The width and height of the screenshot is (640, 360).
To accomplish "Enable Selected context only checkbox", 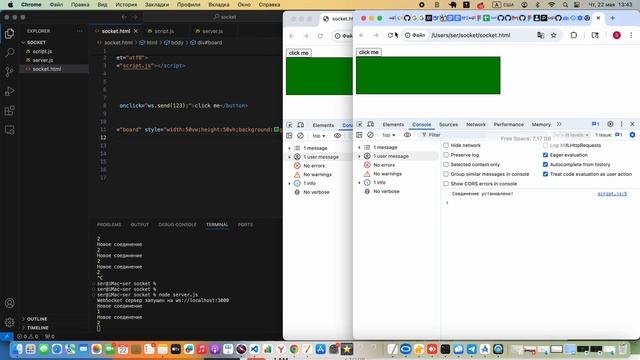I will pyautogui.click(x=446, y=164).
